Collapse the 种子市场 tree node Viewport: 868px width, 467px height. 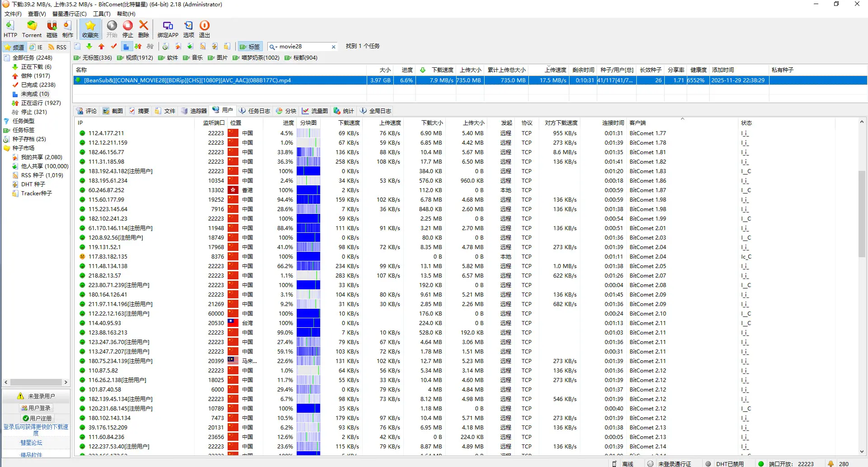tap(7, 148)
